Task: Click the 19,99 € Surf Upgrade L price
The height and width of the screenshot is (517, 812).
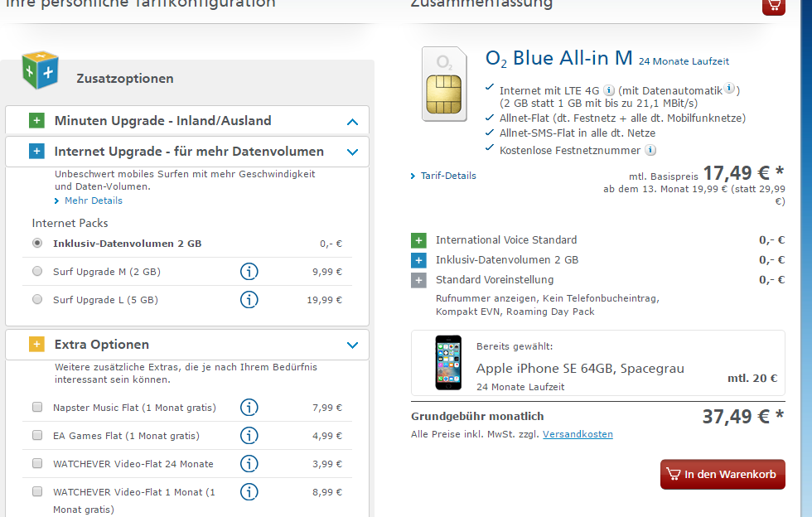Action: click(324, 300)
